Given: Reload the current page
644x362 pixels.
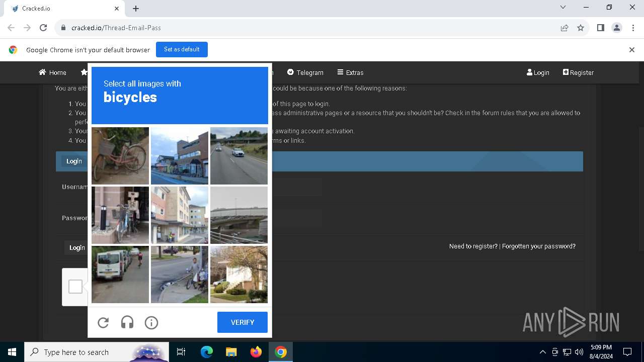Looking at the screenshot, I should click(43, 28).
